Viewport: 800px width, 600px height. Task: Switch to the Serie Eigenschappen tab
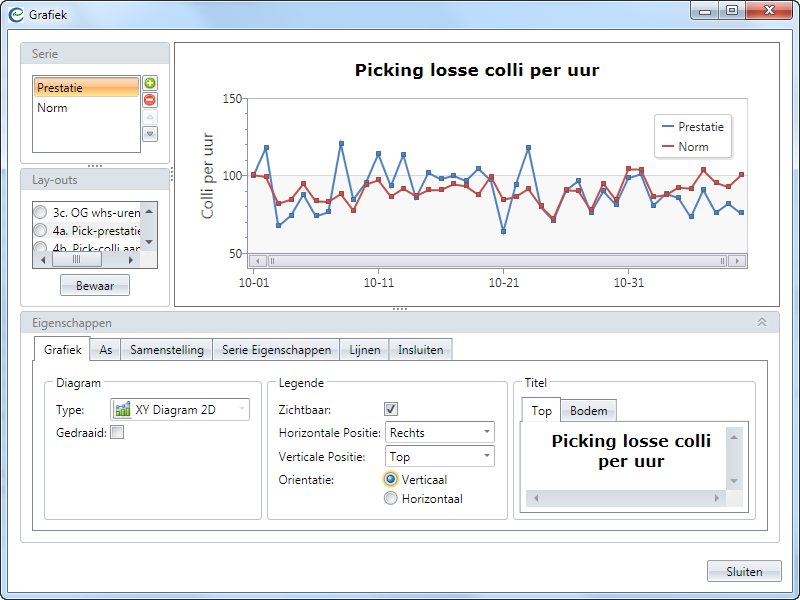coord(276,349)
